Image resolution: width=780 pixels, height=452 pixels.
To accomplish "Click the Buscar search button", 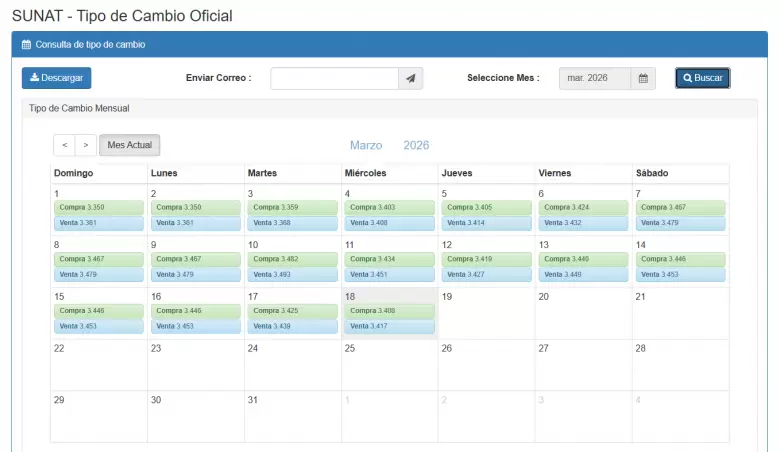I will [x=702, y=78].
